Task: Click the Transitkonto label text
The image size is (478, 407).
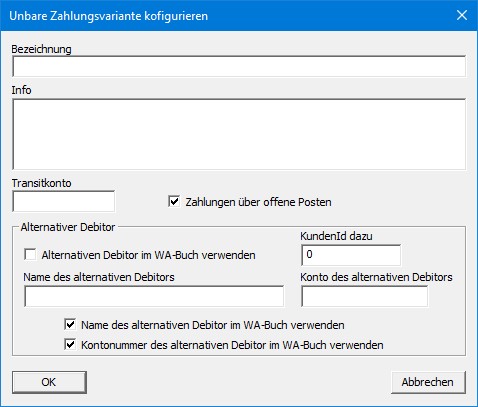Action: click(42, 183)
